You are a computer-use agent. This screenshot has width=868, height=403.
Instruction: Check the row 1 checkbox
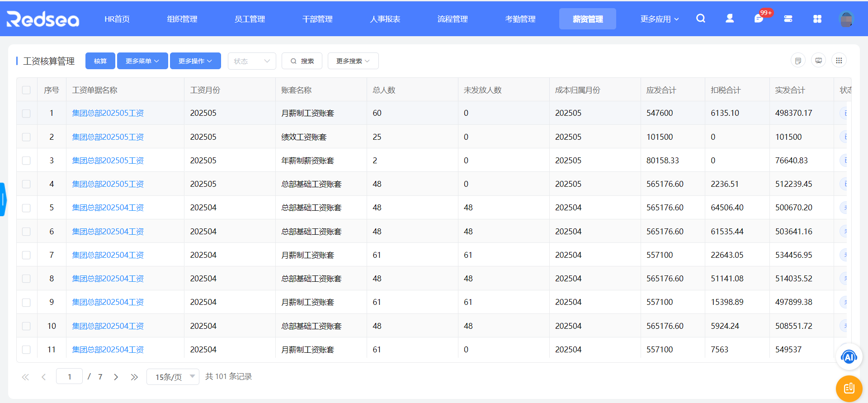click(26, 113)
